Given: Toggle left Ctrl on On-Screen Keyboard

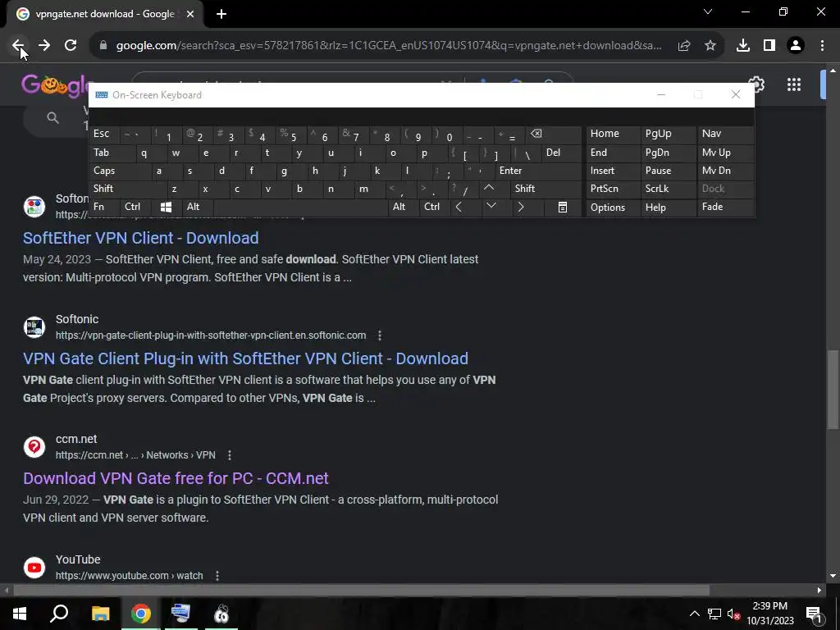Looking at the screenshot, I should (x=135, y=207).
